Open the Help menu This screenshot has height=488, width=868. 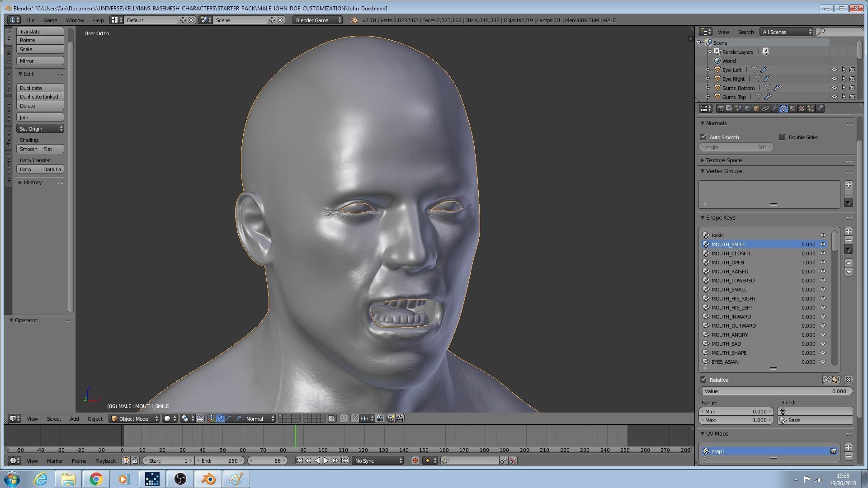[x=98, y=20]
